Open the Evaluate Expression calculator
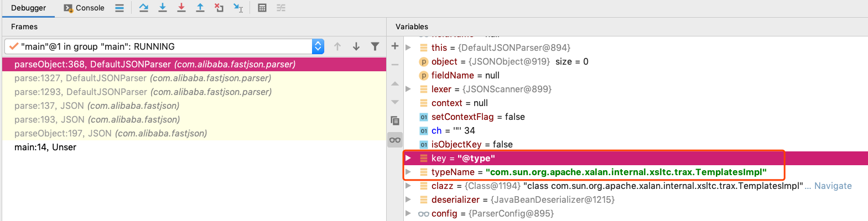 click(x=262, y=8)
